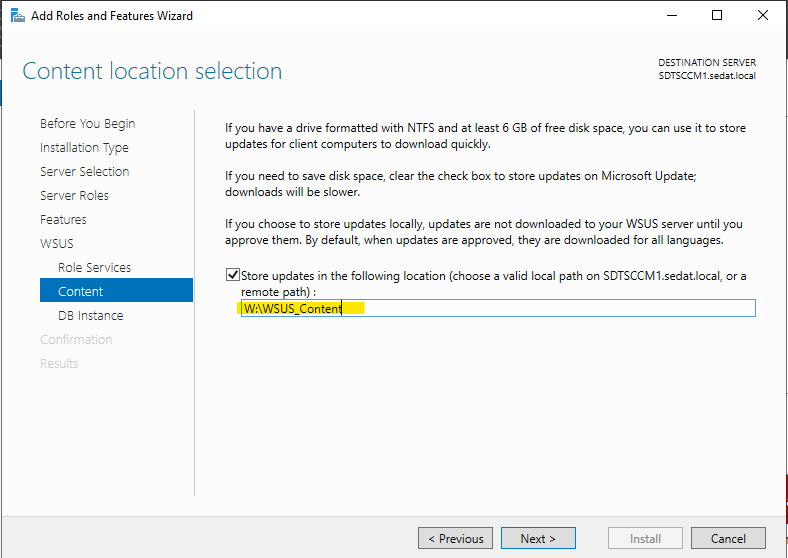This screenshot has width=788, height=558.
Task: Cancel the Add Roles wizard
Action: point(728,538)
